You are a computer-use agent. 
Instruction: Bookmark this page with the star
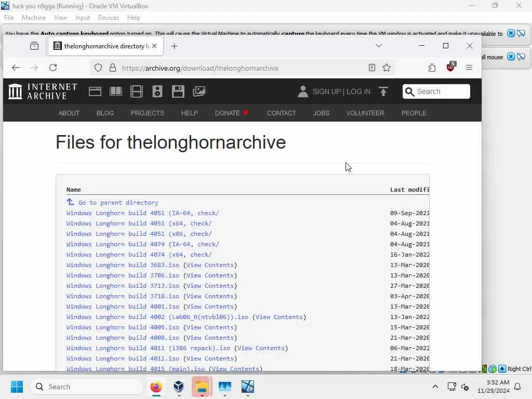387,68
